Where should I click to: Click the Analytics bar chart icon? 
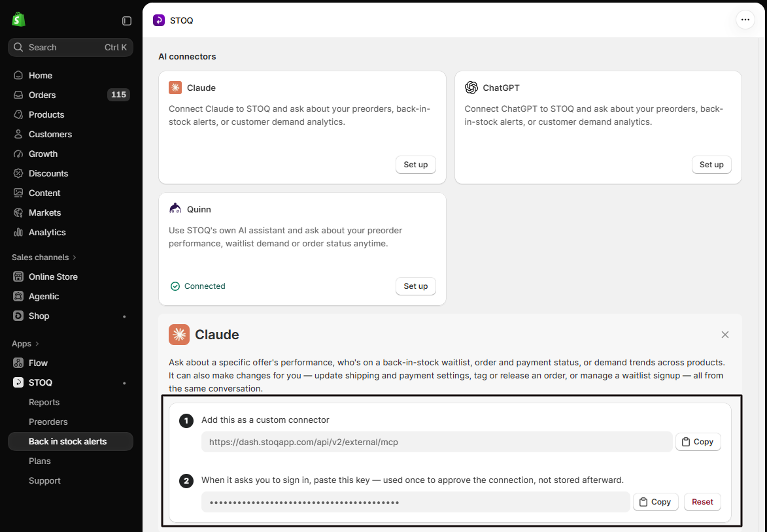pyautogui.click(x=18, y=232)
